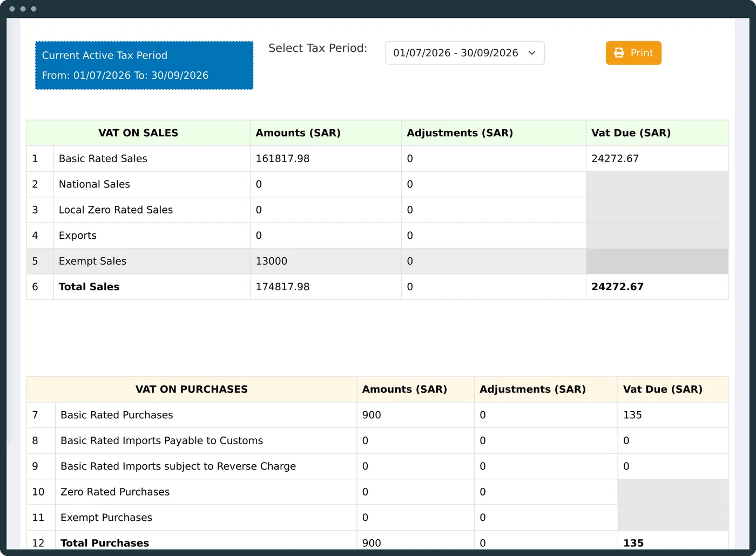Viewport: 756px width, 556px height.
Task: Select the "Basic Rated Purchases" row label
Action: coord(117,415)
